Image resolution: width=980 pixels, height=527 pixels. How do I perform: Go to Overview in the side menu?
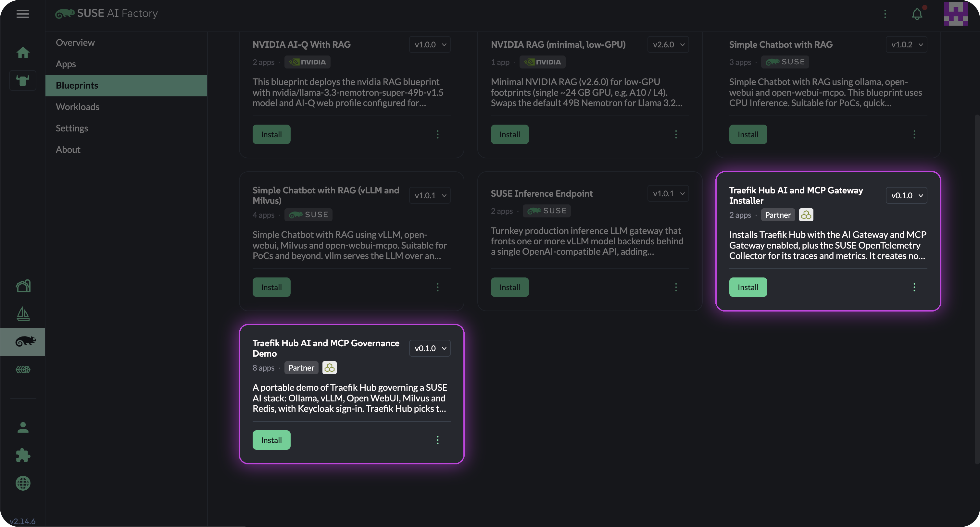[126, 43]
